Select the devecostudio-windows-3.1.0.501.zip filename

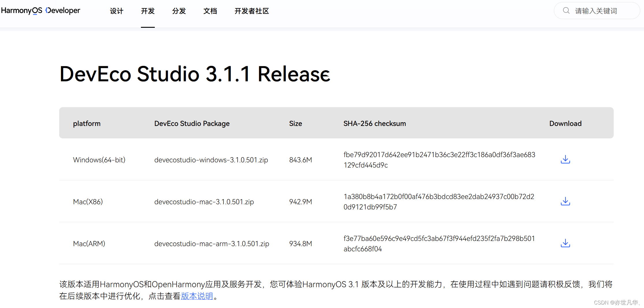(211, 160)
